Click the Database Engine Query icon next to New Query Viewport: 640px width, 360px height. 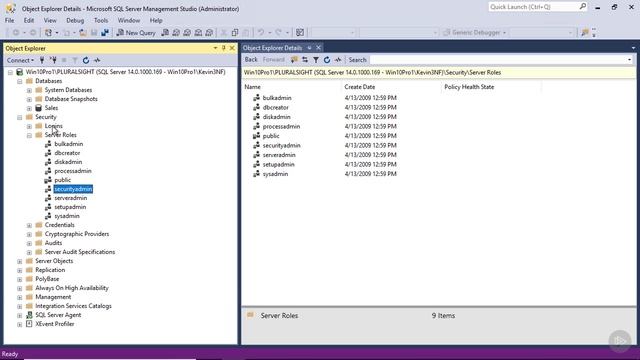click(x=165, y=33)
